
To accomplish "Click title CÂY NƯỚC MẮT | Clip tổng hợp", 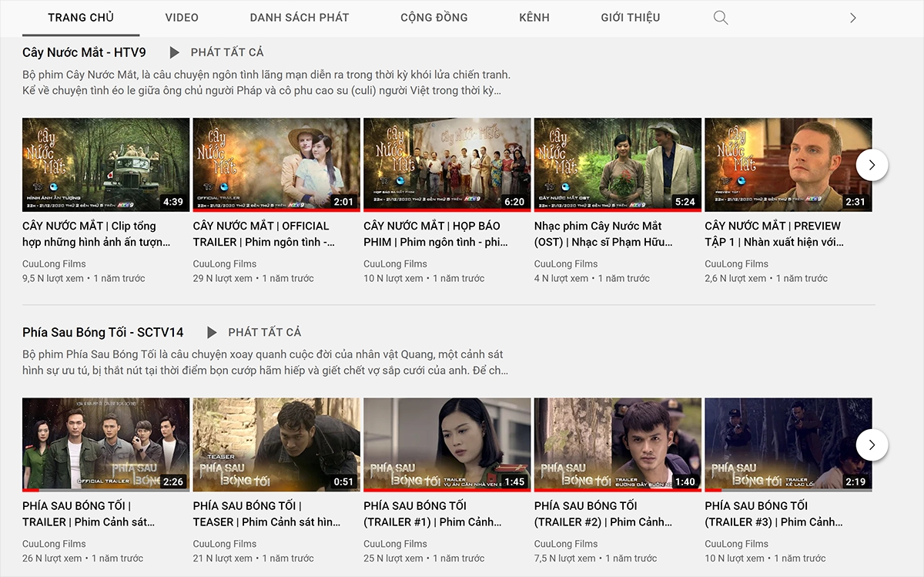I will [x=97, y=234].
